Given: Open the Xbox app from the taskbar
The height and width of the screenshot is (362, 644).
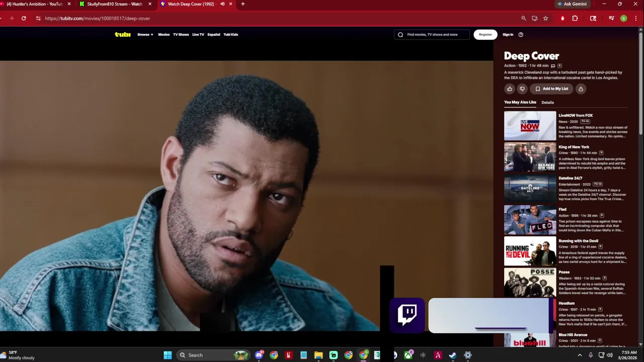Looking at the screenshot, I should tap(408, 355).
